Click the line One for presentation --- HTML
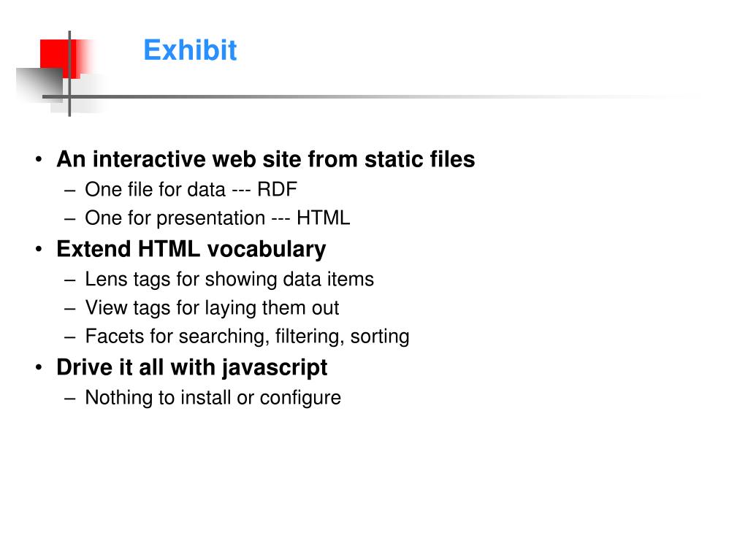The height and width of the screenshot is (560, 748). click(218, 218)
